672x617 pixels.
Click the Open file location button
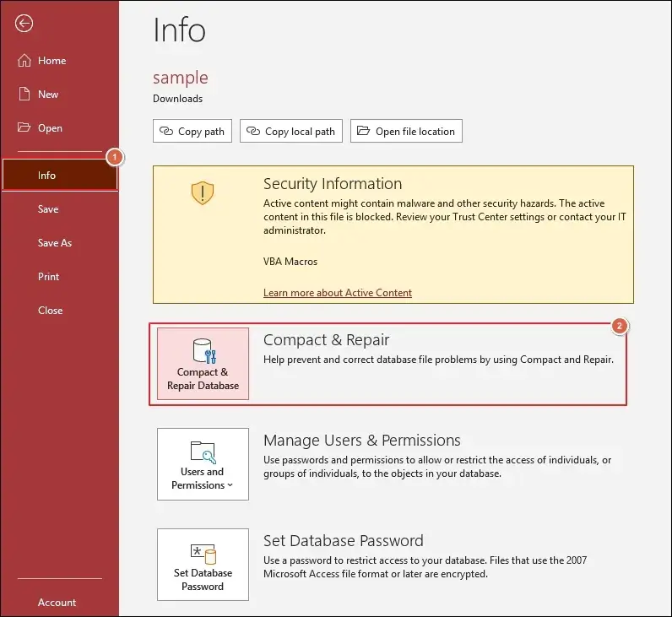(406, 131)
